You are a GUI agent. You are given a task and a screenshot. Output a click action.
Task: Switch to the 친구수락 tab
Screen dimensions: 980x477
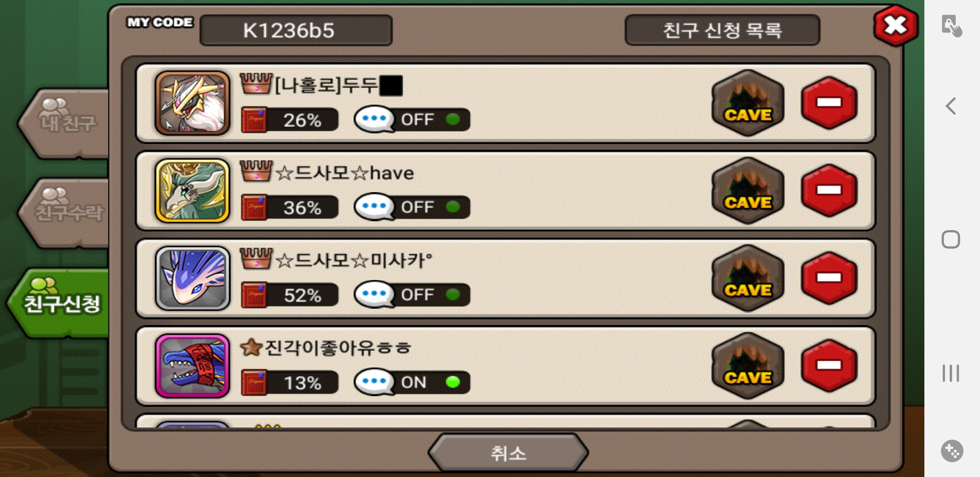[x=64, y=212]
